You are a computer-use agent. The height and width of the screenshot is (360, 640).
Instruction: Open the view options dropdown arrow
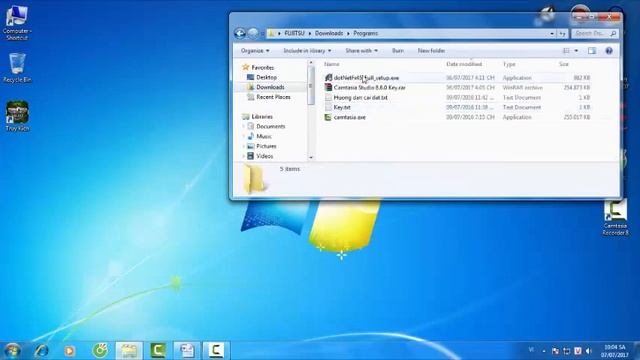click(x=576, y=51)
